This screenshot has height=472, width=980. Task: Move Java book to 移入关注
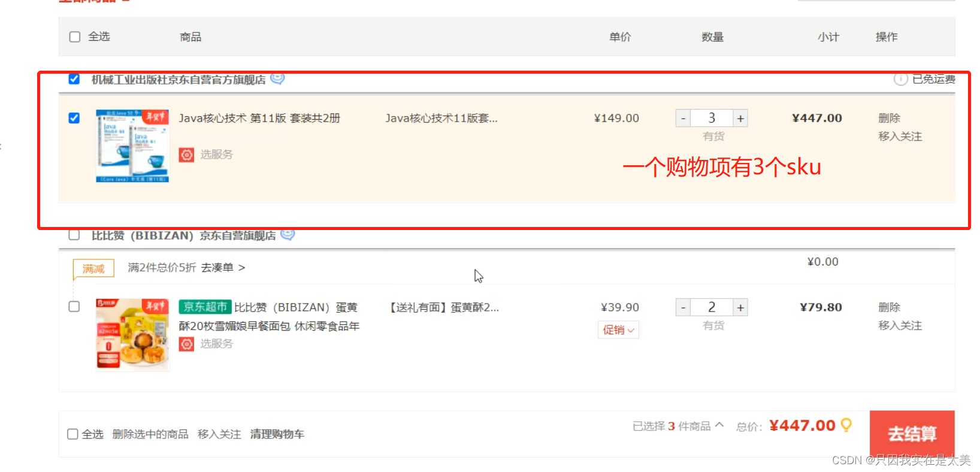tap(900, 137)
